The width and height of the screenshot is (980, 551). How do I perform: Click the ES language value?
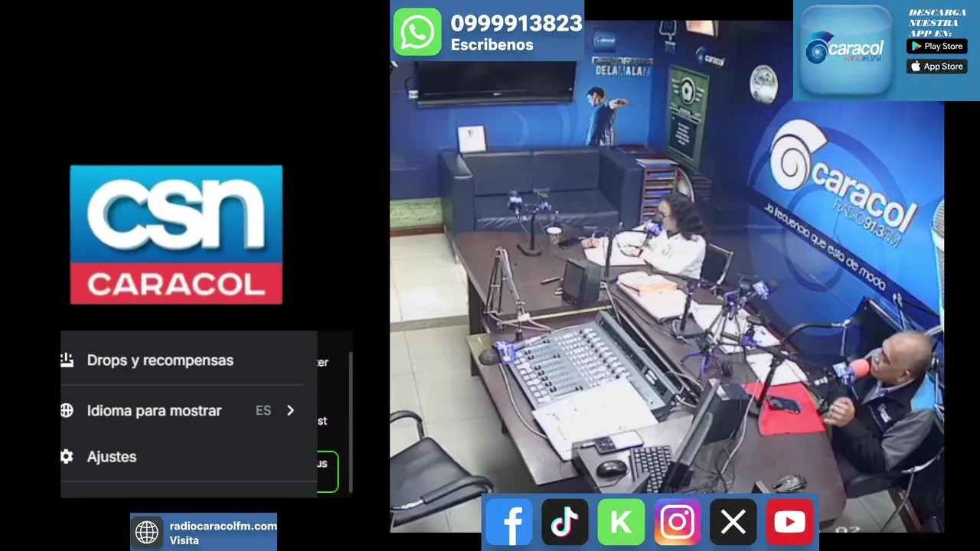coord(263,411)
